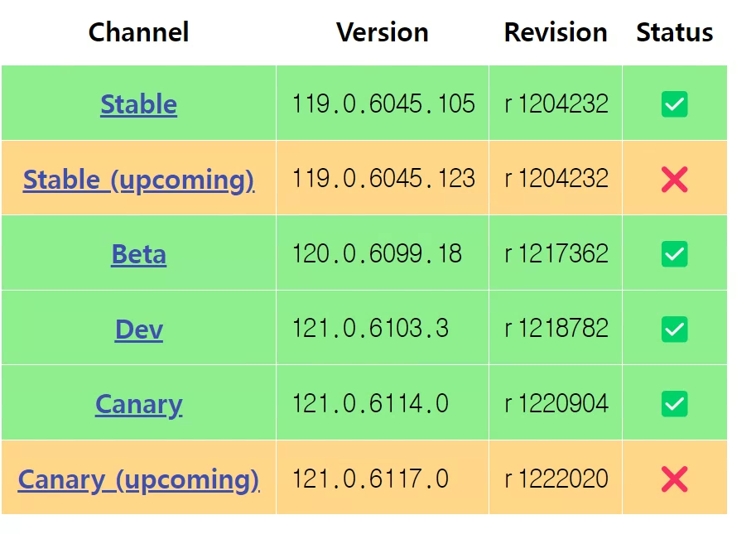Image resolution: width=756 pixels, height=534 pixels.
Task: Click revision r1218782
Action: [x=556, y=328]
